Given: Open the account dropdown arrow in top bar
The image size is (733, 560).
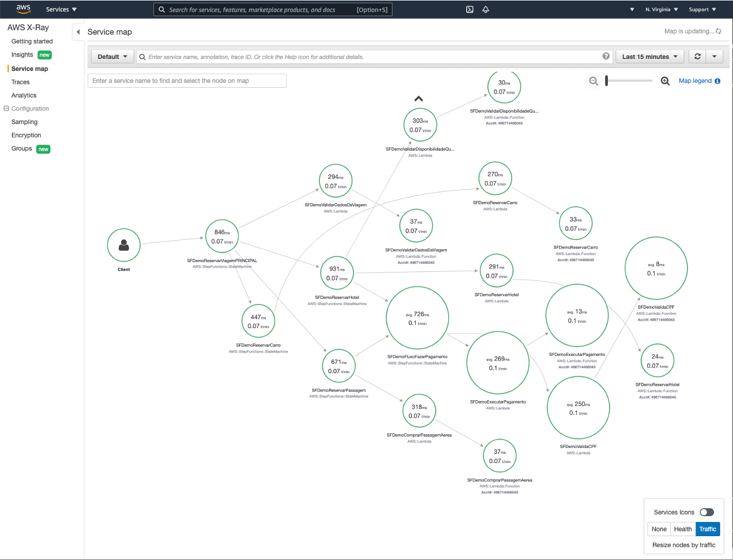Looking at the screenshot, I should [632, 9].
